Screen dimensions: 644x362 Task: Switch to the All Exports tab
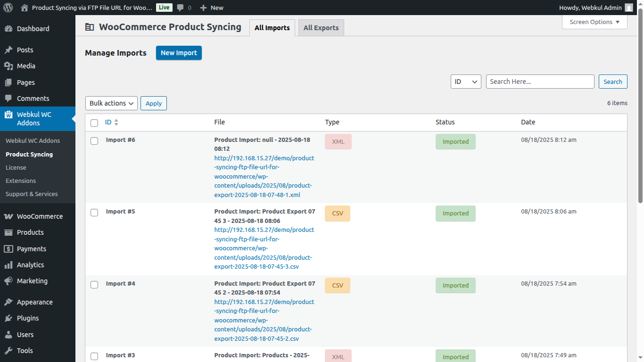pos(321,27)
